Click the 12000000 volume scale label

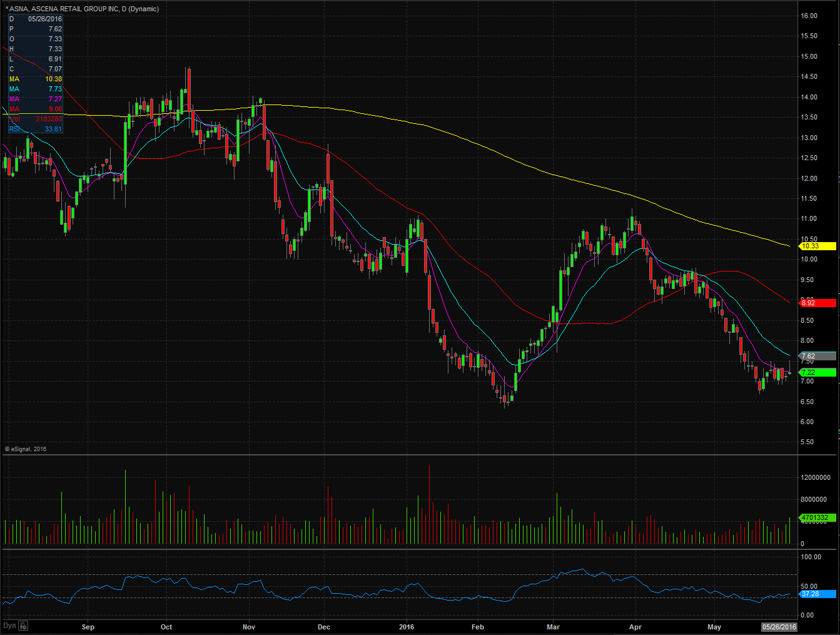[x=816, y=477]
